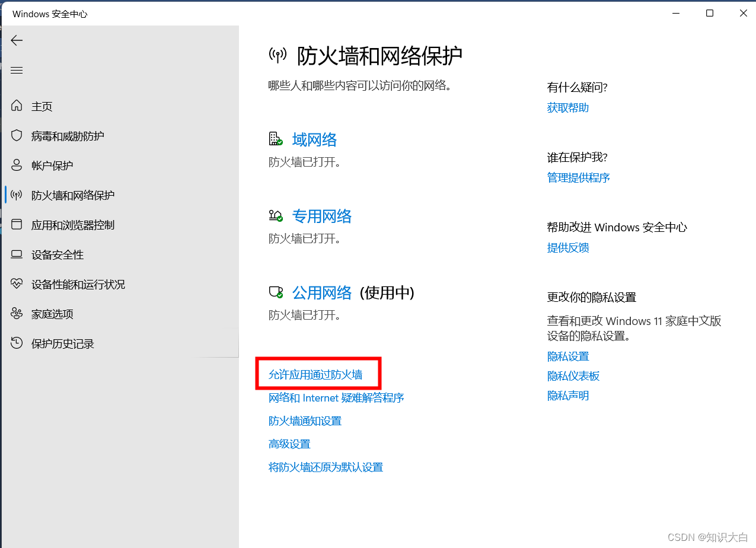The width and height of the screenshot is (756, 548).
Task: Click 防火墙已打开 status under 域网络
Action: (305, 162)
